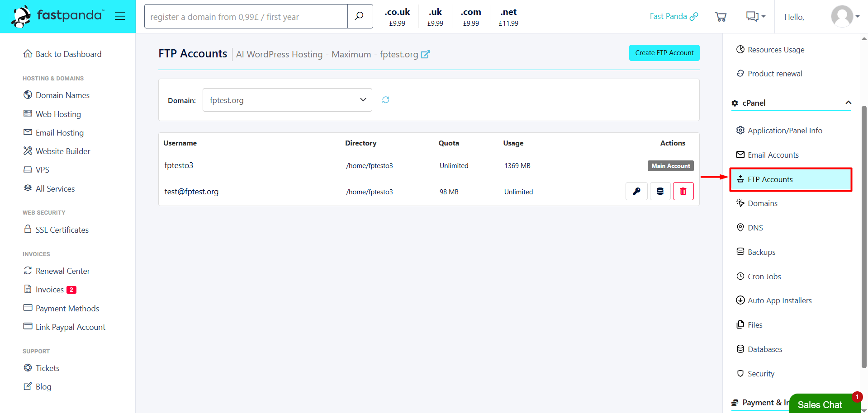The width and height of the screenshot is (868, 413).
Task: Click username test@fptest.org in table
Action: point(191,192)
